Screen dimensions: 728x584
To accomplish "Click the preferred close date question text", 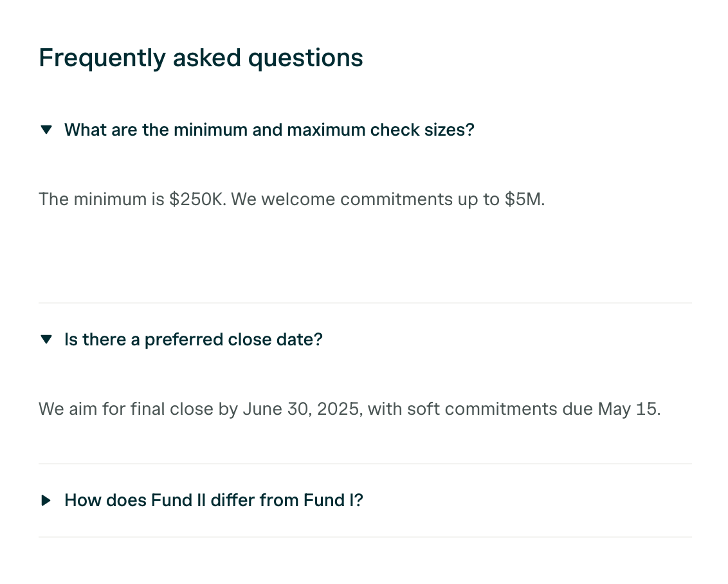I will tap(193, 340).
